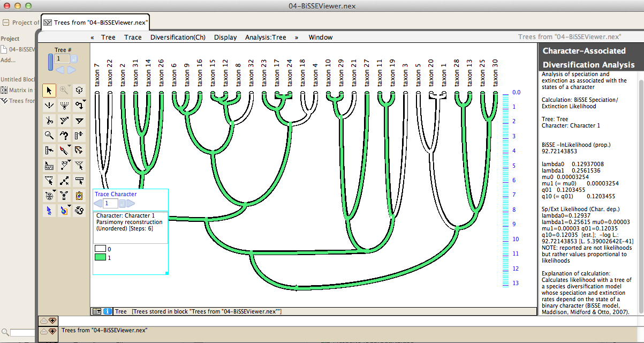Collapse the Project panel with minus icon
Image resolution: width=644 pixels, height=343 pixels.
(6, 23)
